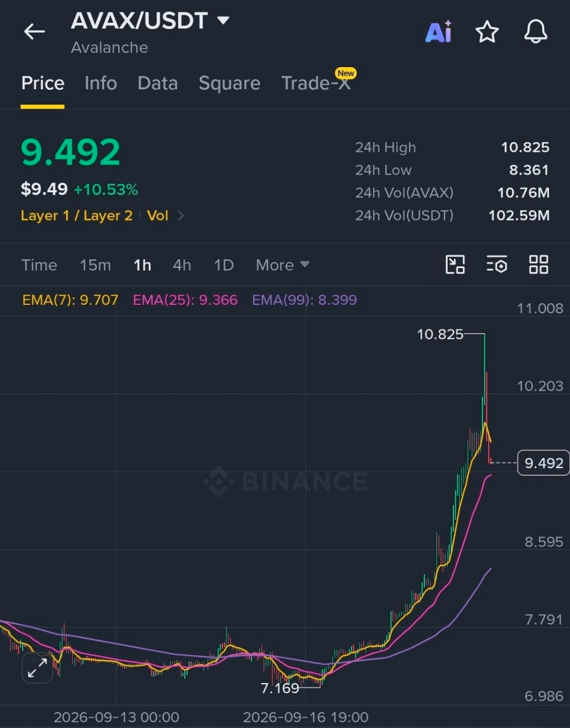Click the 2026-09-16 19:00 time axis label
The height and width of the screenshot is (728, 570).
tap(305, 717)
